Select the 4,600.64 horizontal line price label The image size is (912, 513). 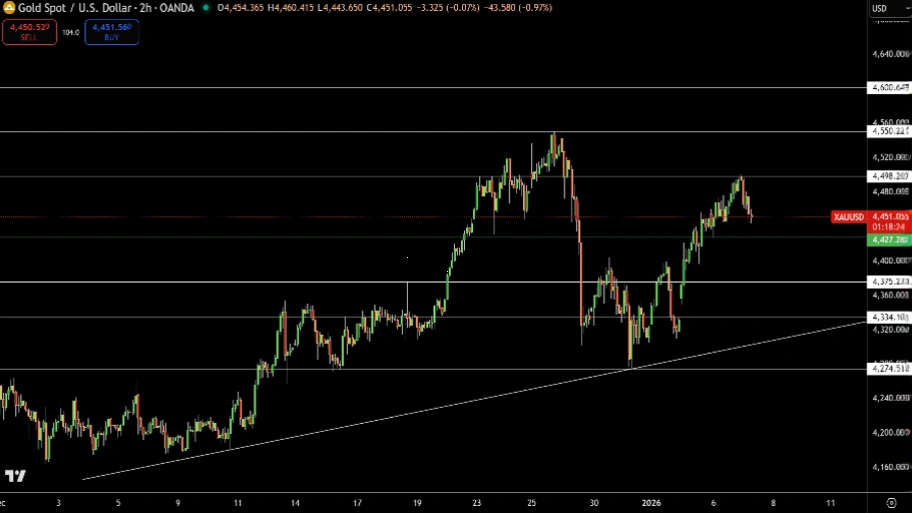pos(889,88)
